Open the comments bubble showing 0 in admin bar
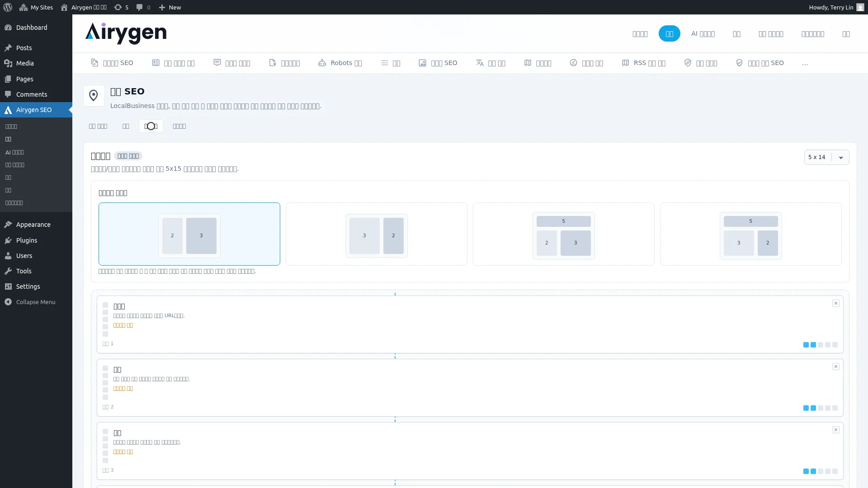Image resolution: width=868 pixels, height=488 pixels. 143,7
